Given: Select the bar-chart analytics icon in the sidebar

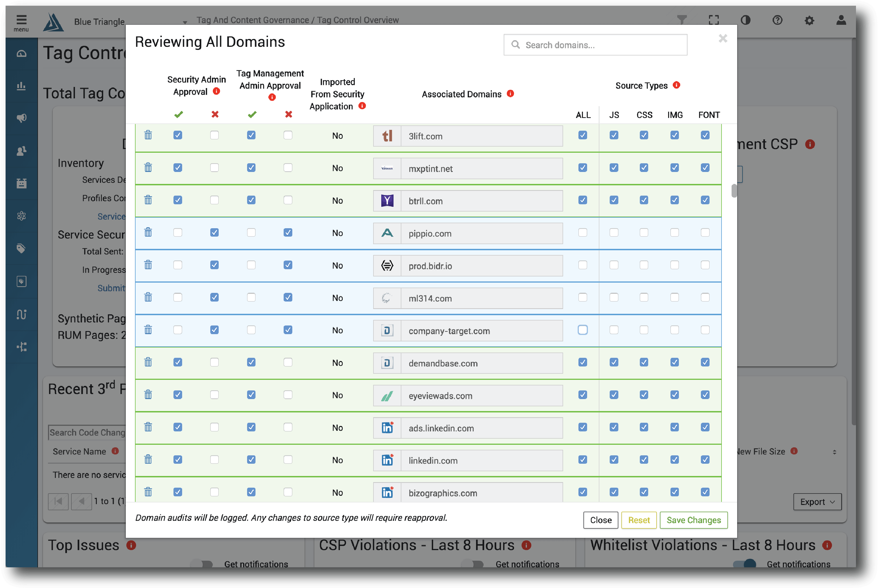Looking at the screenshot, I should (21, 86).
